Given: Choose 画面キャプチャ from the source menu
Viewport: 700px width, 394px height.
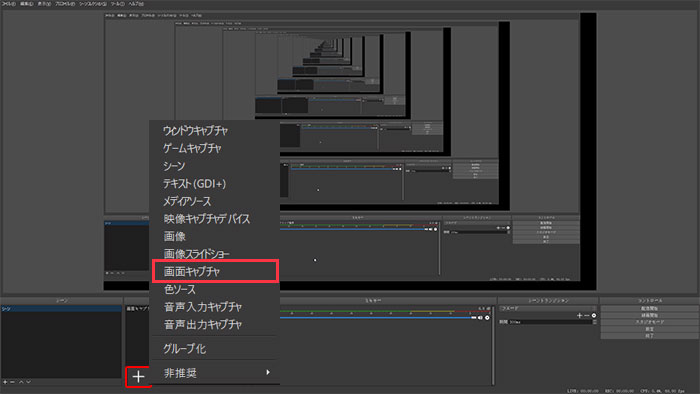Looking at the screenshot, I should point(215,271).
